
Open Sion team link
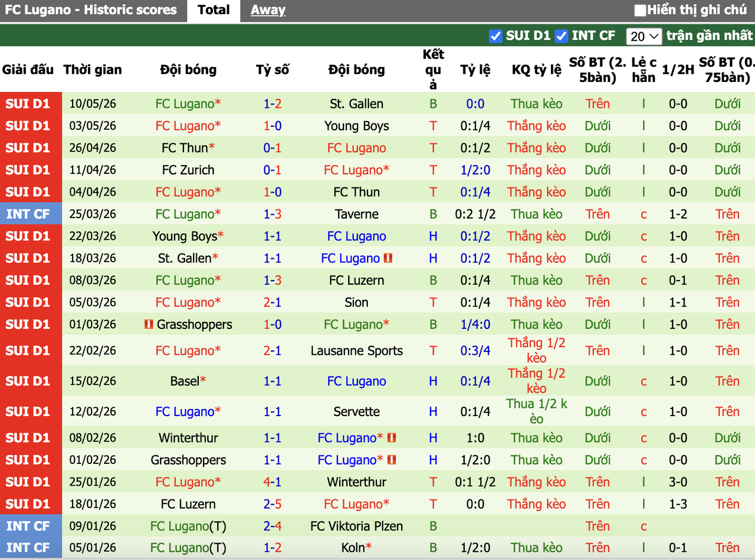[x=357, y=302]
